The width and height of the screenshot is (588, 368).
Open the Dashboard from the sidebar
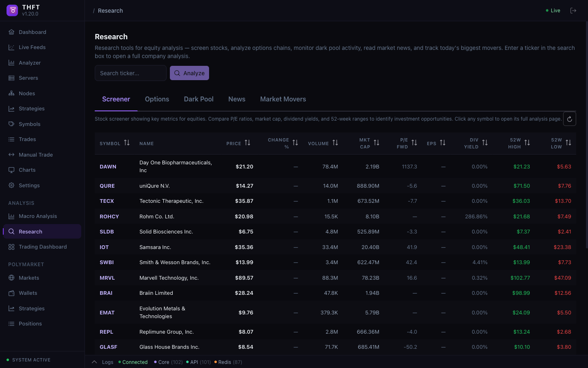point(32,32)
